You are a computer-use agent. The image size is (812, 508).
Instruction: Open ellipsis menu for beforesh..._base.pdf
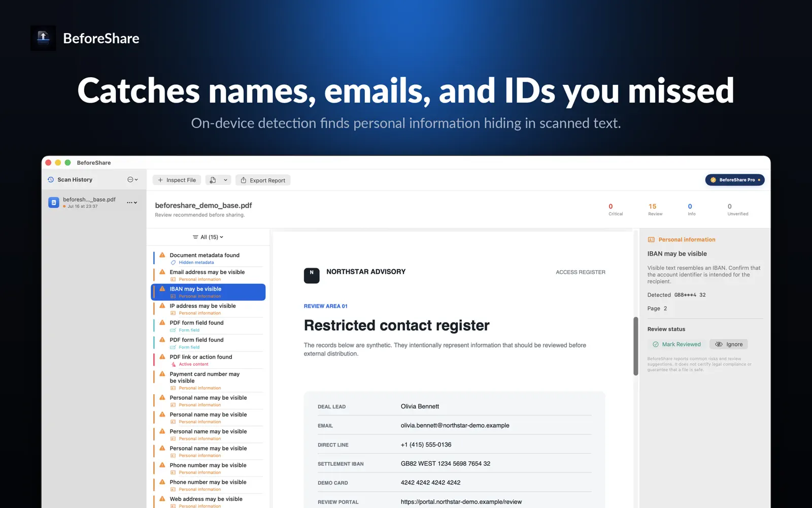(132, 202)
